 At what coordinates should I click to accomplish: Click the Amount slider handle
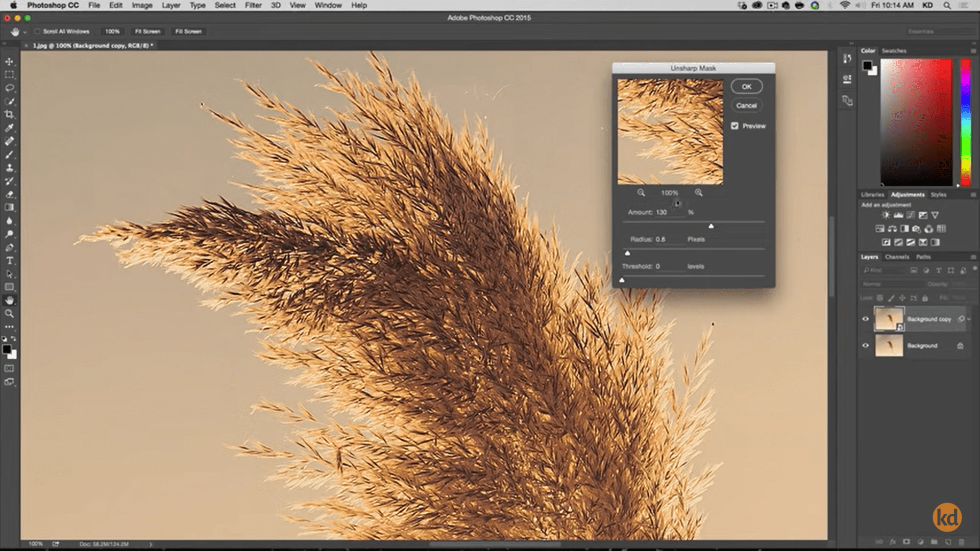pos(711,226)
